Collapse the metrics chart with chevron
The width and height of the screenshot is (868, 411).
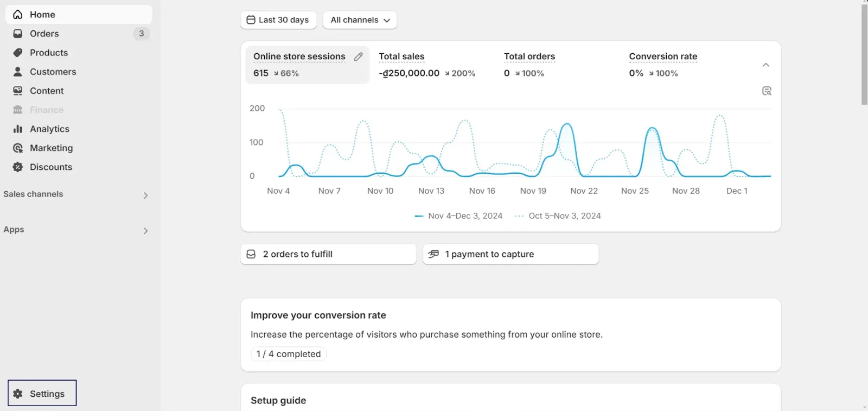pos(765,65)
